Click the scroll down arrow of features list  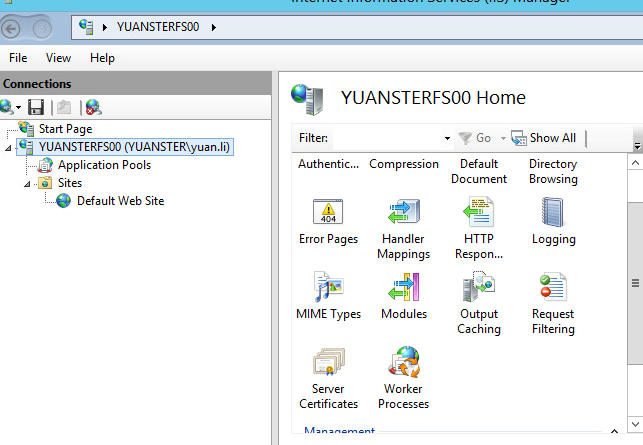(635, 424)
